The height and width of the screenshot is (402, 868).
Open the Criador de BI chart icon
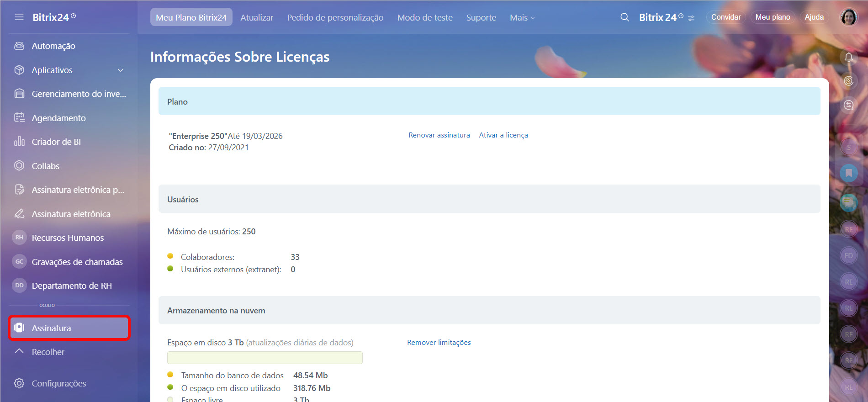tap(19, 142)
